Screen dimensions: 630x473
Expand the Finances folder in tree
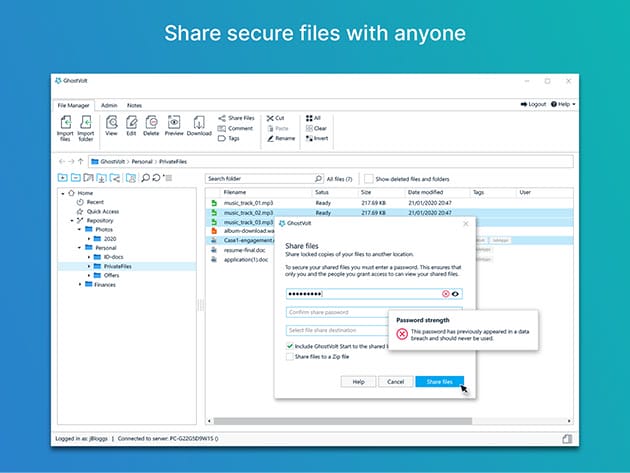pyautogui.click(x=80, y=284)
